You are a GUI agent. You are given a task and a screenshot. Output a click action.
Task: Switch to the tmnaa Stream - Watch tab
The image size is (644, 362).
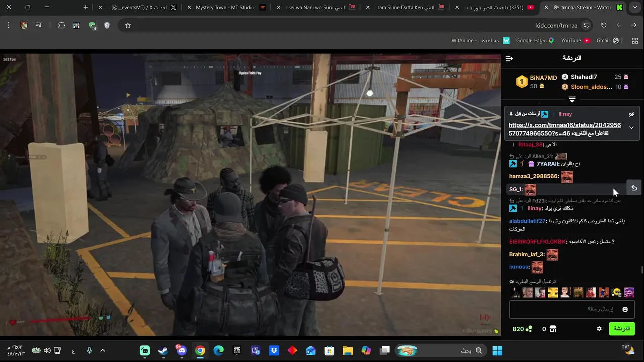584,7
